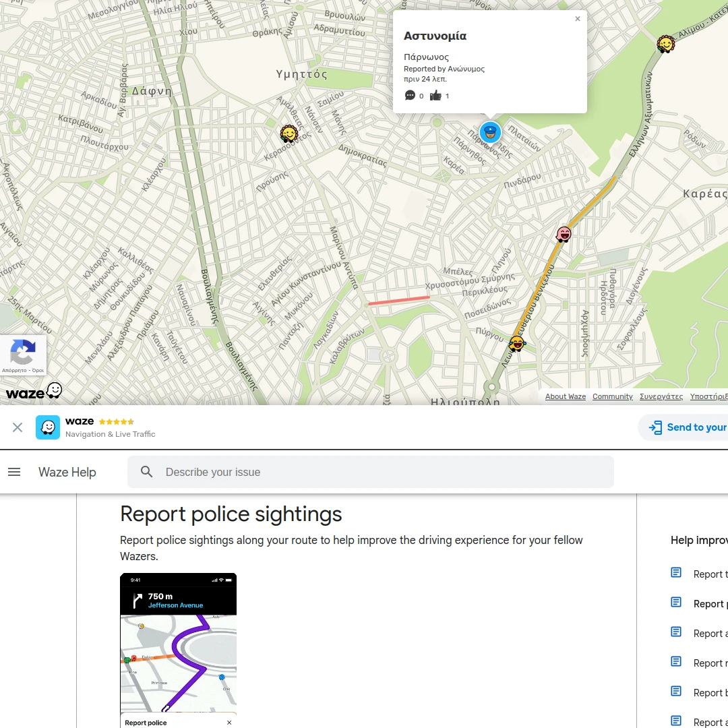Image resolution: width=728 pixels, height=728 pixels.
Task: Dismiss the Waze navigation banner with the X
Action: coord(18,427)
